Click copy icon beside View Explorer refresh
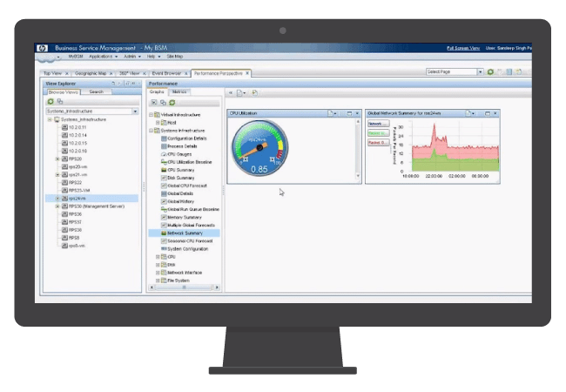This screenshot has width=566, height=392. tap(60, 101)
